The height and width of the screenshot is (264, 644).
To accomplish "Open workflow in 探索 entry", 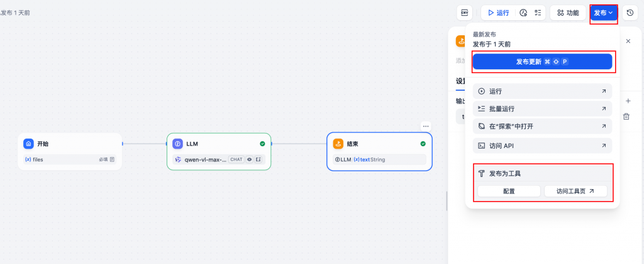I will pyautogui.click(x=542, y=127).
